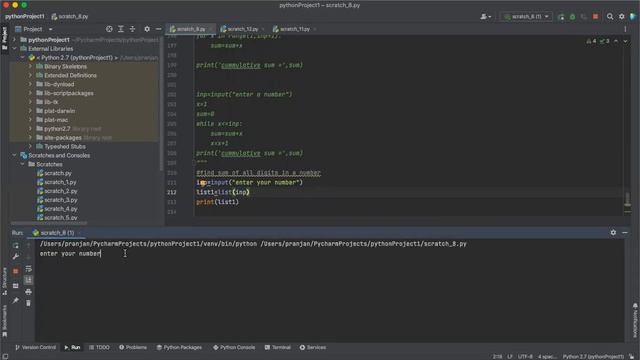
Task: Open Search Everywhere magnifier
Action: pos(610,17)
